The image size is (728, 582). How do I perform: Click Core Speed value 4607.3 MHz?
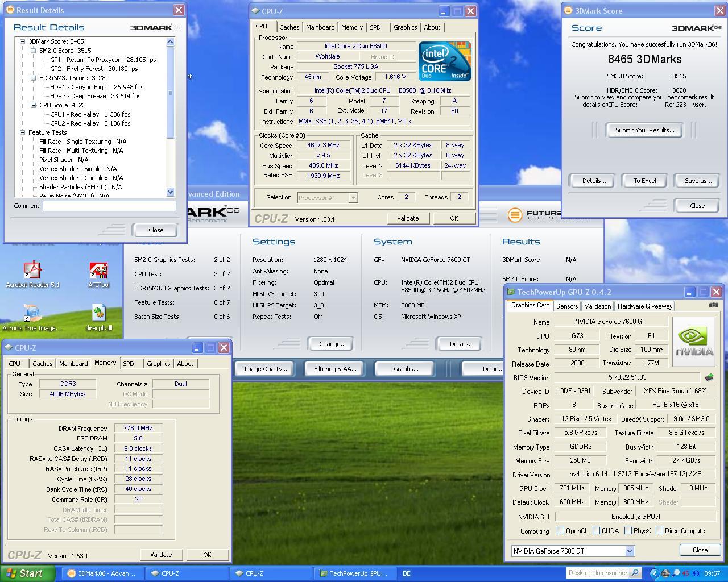point(323,145)
